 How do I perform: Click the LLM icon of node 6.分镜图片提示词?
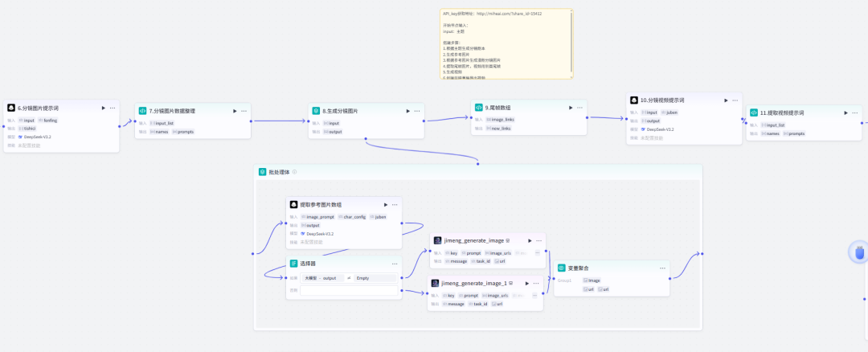11,108
